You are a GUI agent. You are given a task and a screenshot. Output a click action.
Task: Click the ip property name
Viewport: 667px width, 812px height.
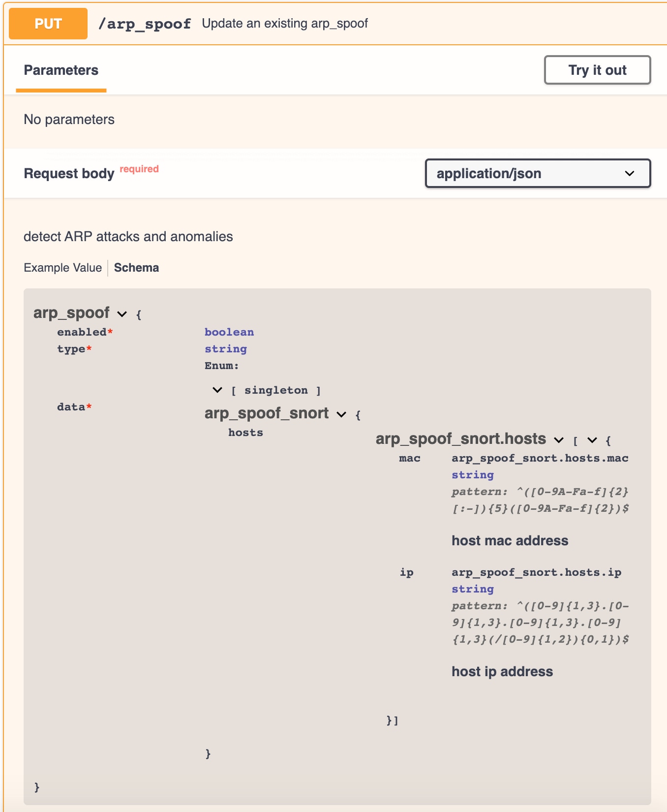pyautogui.click(x=406, y=573)
